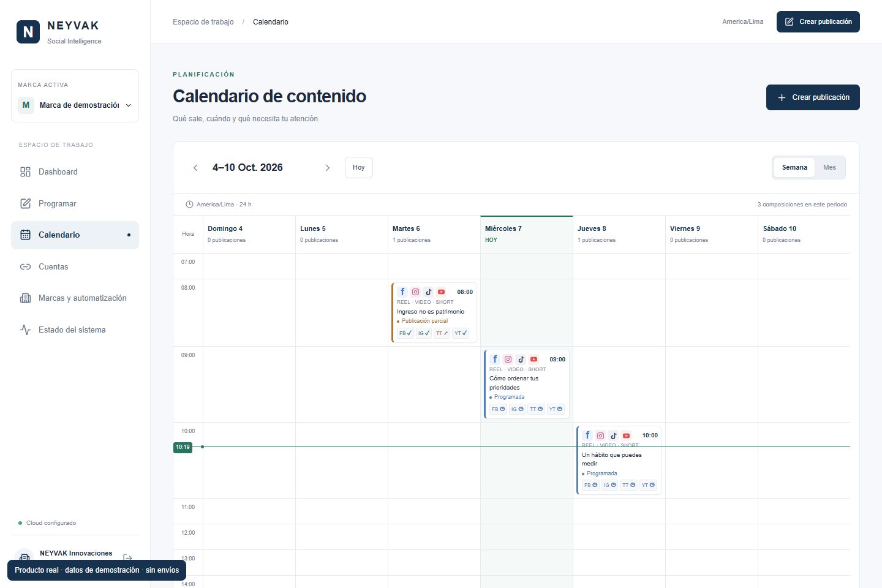Click the Miércoles 7 HOY column header

point(527,235)
